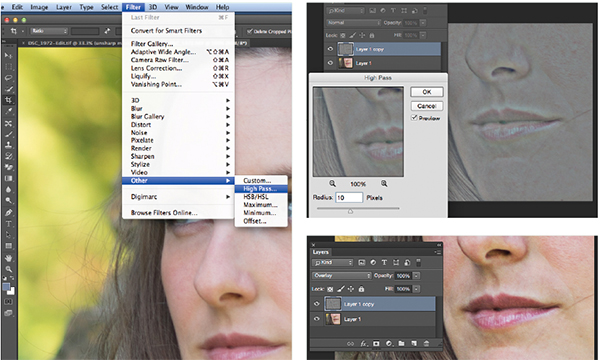
Task: Cancel the High Pass dialog
Action: click(x=427, y=106)
